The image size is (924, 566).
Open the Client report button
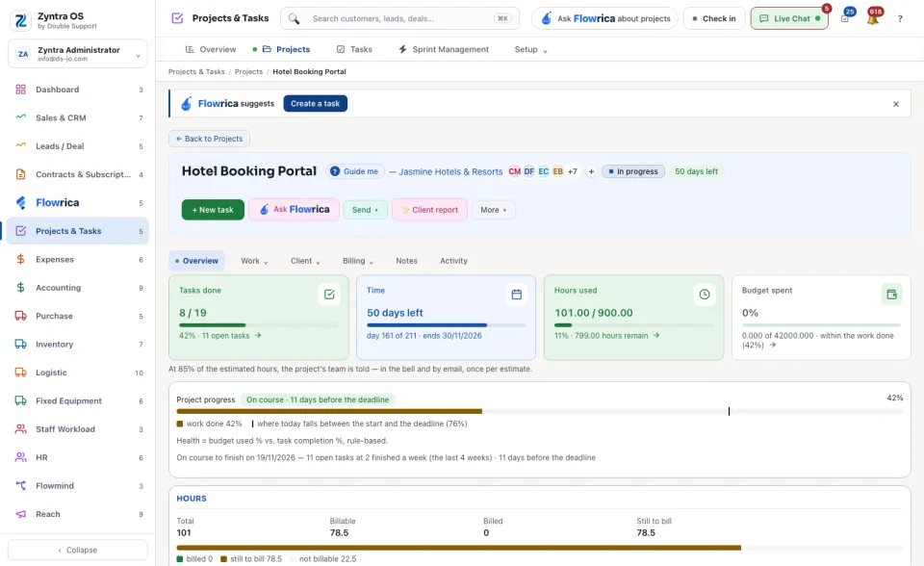point(429,210)
